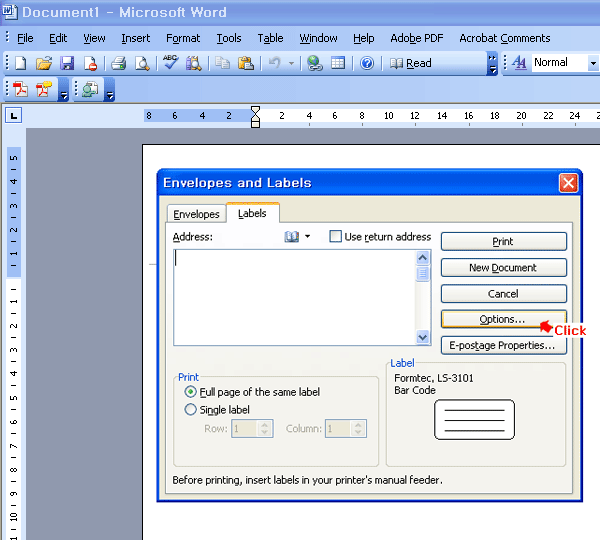Insert table using the grid icon
Image resolution: width=600 pixels, height=540 pixels.
pyautogui.click(x=338, y=63)
